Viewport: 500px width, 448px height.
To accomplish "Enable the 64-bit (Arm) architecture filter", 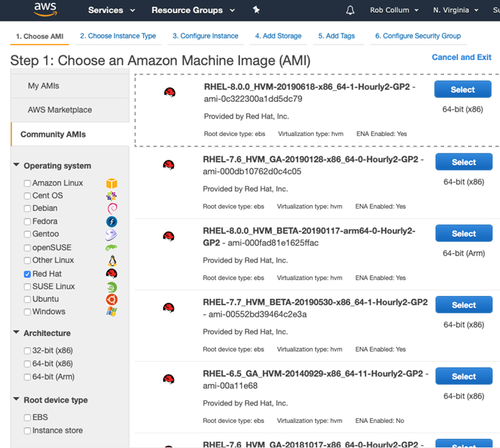I will [x=27, y=377].
